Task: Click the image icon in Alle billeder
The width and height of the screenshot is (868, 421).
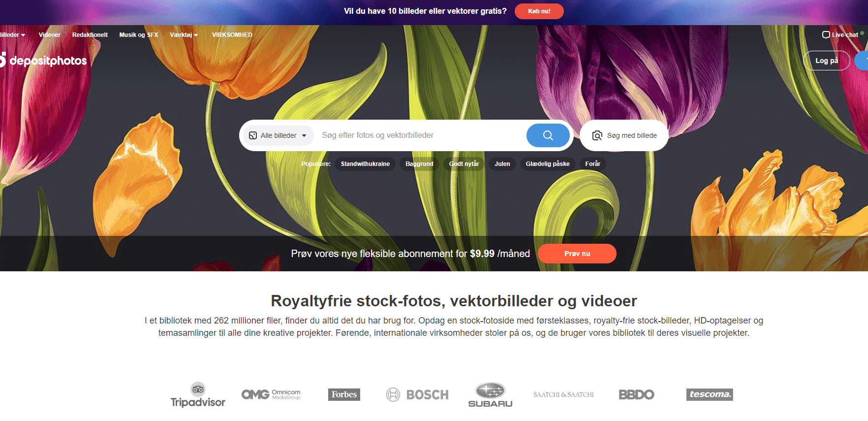Action: pyautogui.click(x=253, y=135)
